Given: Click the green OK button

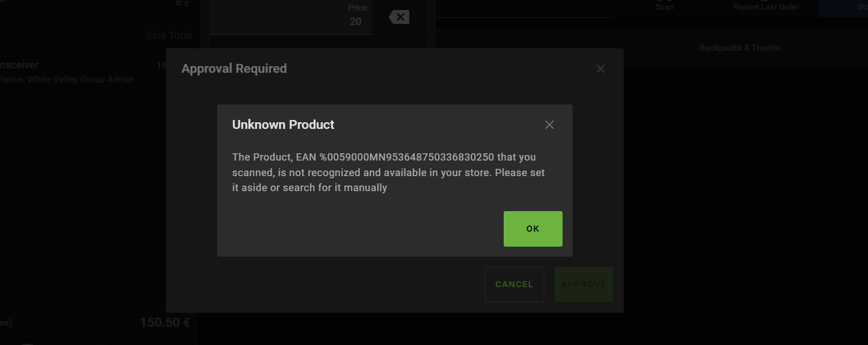Looking at the screenshot, I should tap(533, 228).
